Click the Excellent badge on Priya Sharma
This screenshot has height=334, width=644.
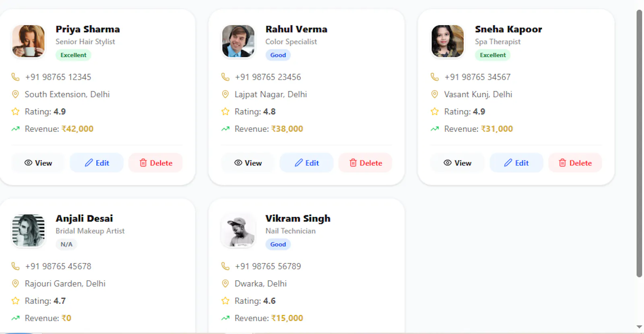73,55
